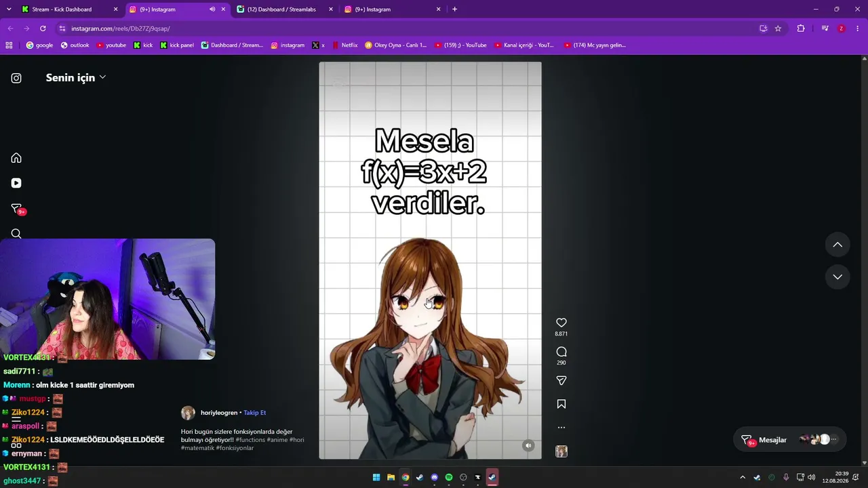868x488 pixels.
Task: Open the 'outlook' bookmark
Action: click(x=75, y=45)
